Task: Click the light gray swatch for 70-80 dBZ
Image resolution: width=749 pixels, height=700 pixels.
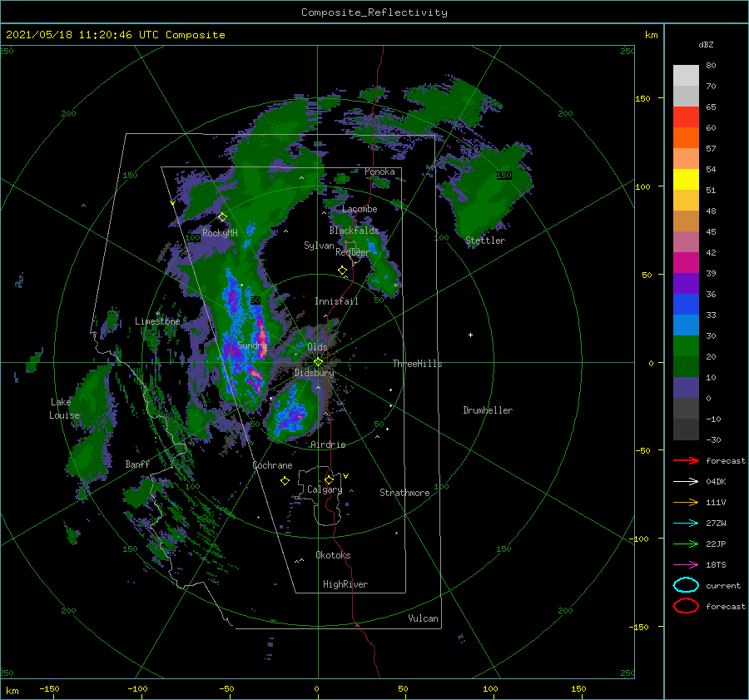Action: [686, 75]
